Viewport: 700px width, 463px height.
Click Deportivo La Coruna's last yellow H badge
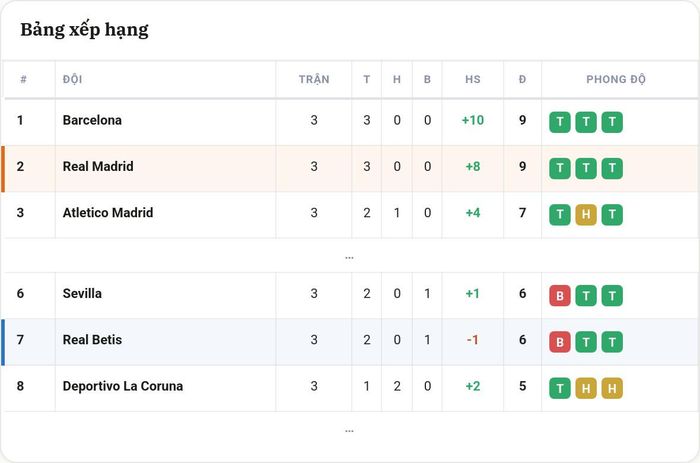(x=612, y=388)
